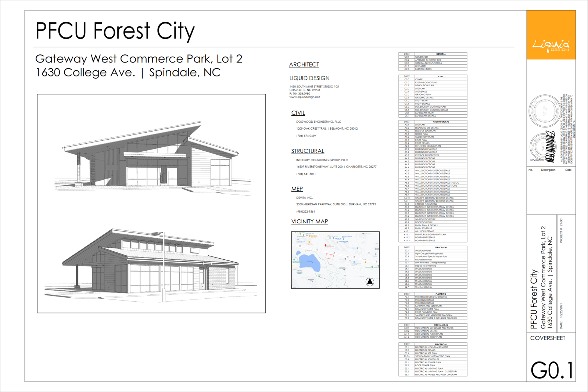Click the www.liquiddesign.net website text
Viewport: 588px width, 392px height.
click(x=304, y=97)
